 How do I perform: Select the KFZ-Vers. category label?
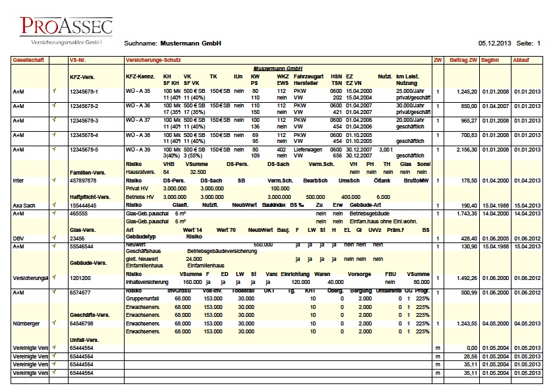coord(82,77)
